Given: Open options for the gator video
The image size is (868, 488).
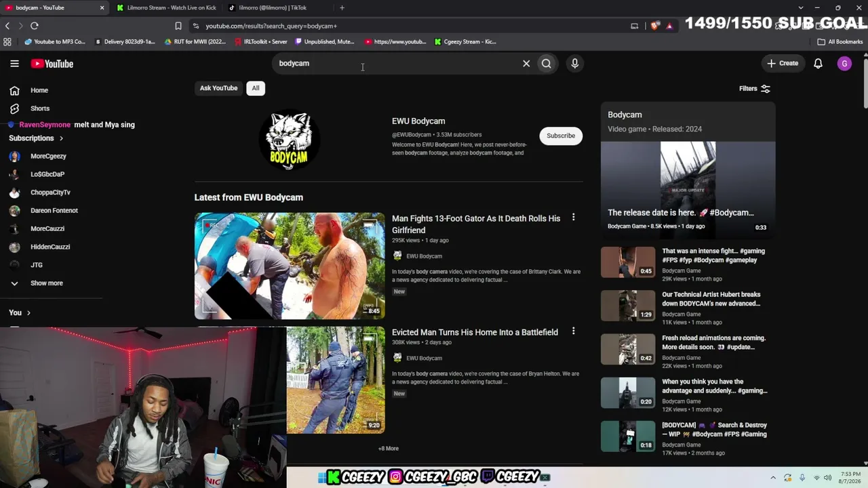Looking at the screenshot, I should coord(573,218).
